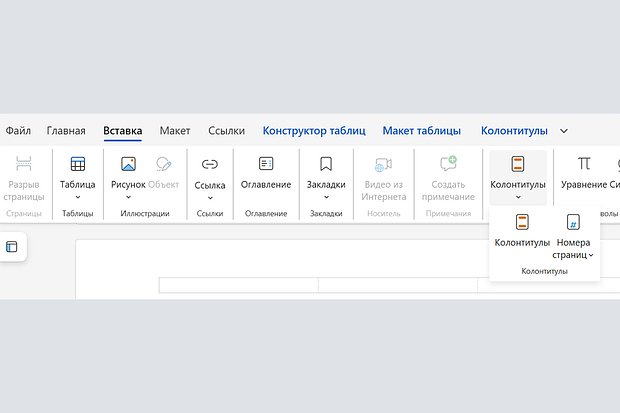The width and height of the screenshot is (620, 413).
Task: Expand more ribbon tabs chevron
Action: click(564, 131)
